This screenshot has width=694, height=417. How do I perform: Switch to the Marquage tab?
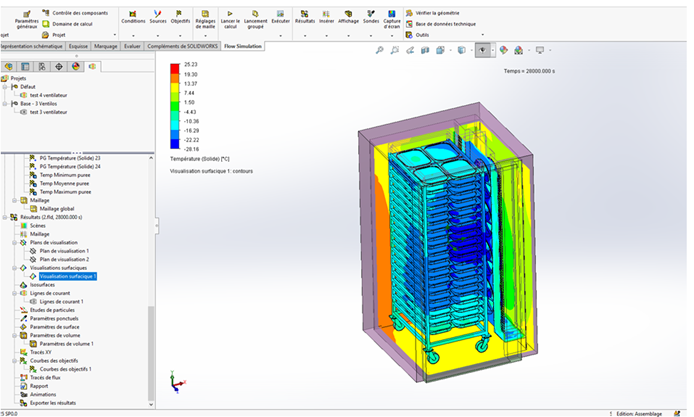pos(105,46)
